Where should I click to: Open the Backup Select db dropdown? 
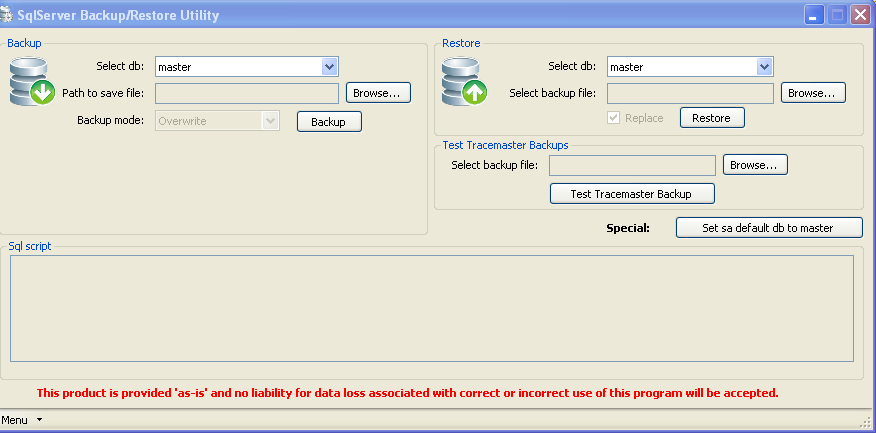pos(330,66)
